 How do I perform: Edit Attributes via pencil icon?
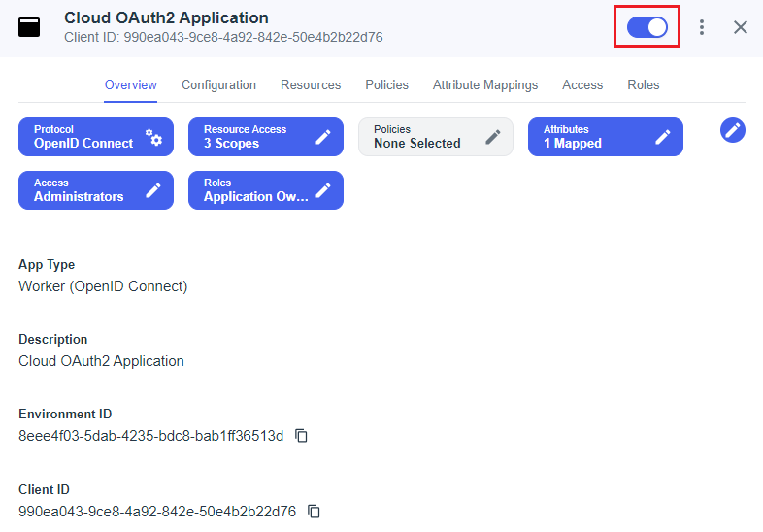pos(663,137)
